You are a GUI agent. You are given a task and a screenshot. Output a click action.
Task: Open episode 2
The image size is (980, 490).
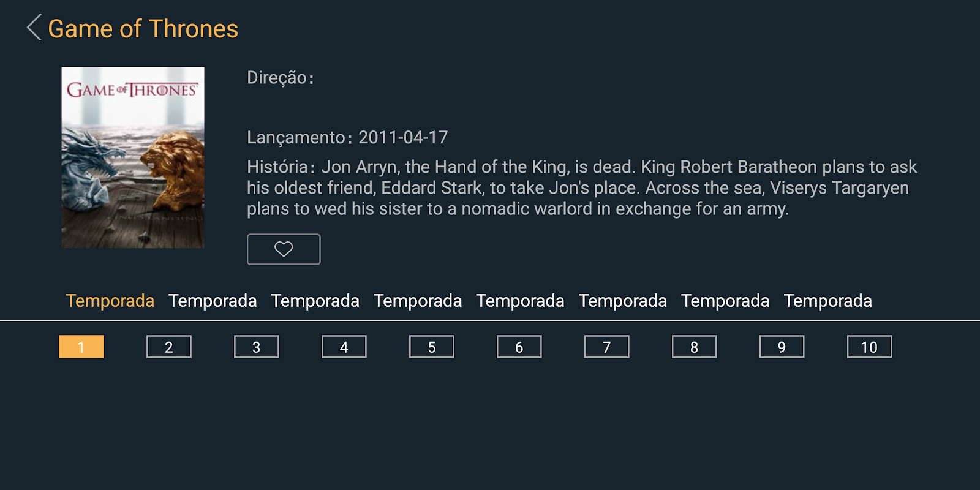pyautogui.click(x=169, y=347)
